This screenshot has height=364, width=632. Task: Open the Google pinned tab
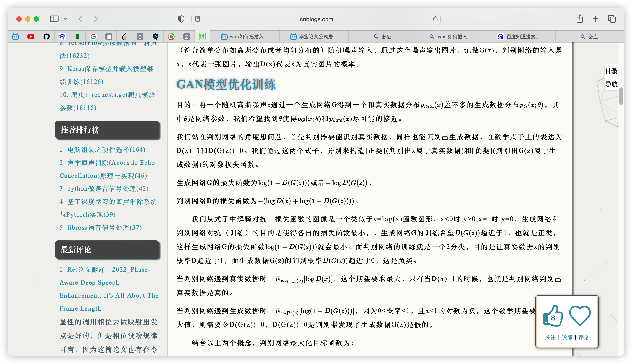tap(93, 37)
